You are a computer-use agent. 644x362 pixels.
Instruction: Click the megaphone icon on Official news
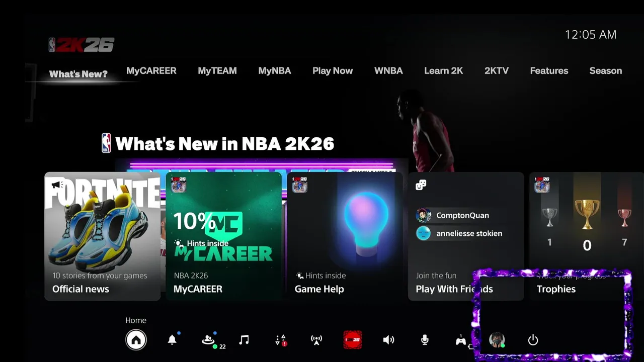57,185
